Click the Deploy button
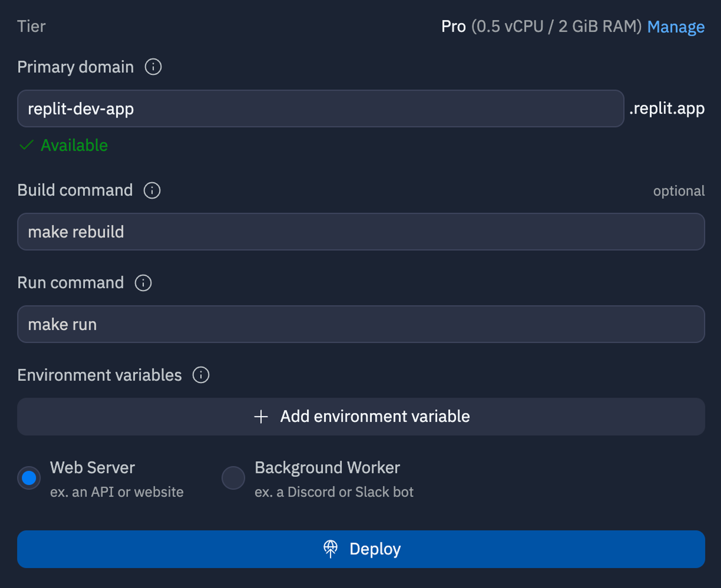Screen dimensions: 721x588 [x=361, y=549]
